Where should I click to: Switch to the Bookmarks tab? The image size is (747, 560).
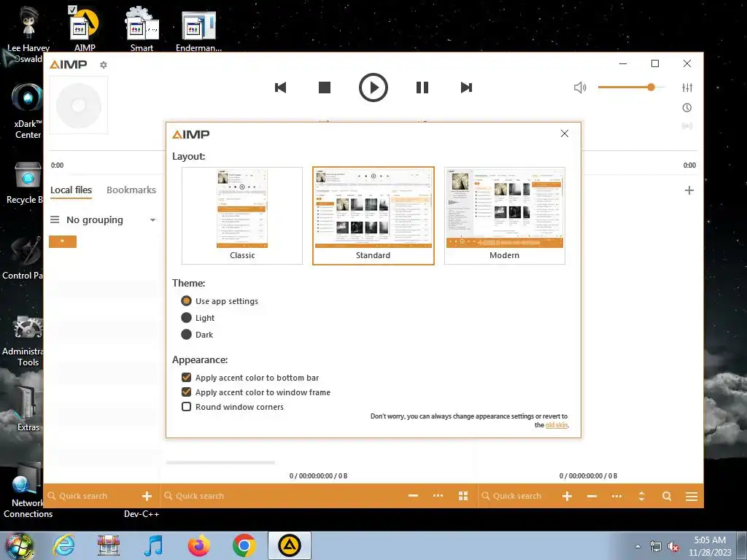point(131,190)
